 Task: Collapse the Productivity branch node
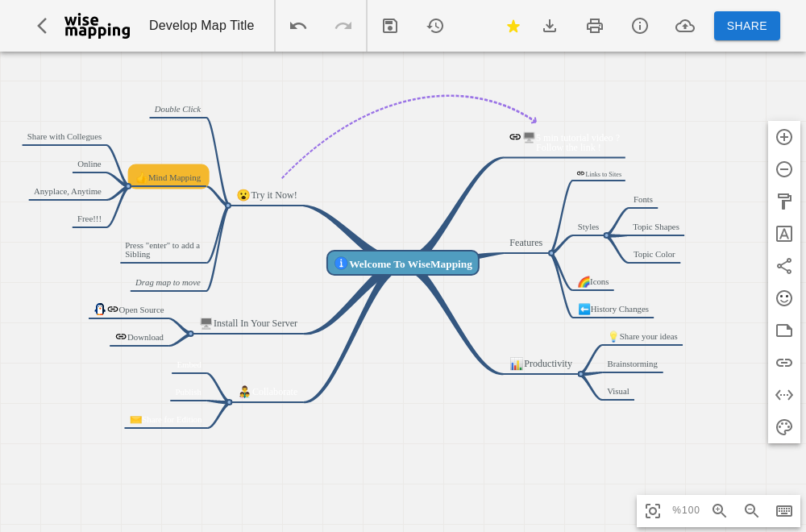580,374
